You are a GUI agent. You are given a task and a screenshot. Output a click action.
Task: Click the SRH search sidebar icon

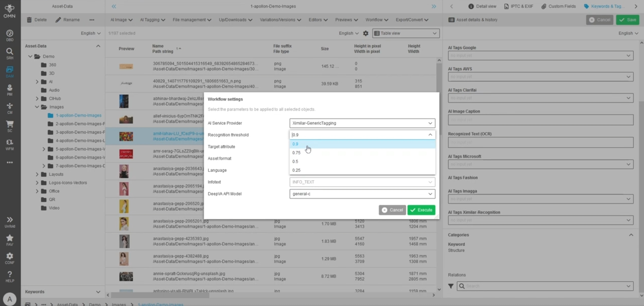(x=9, y=53)
